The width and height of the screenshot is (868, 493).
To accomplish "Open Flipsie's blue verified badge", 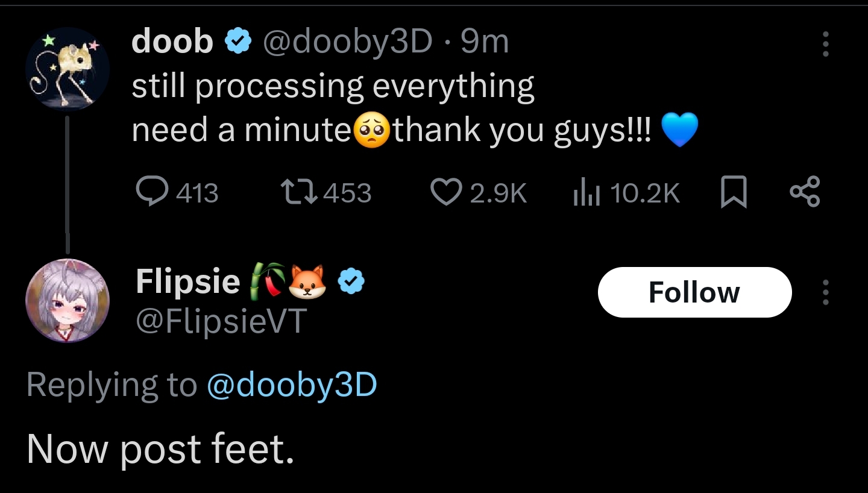I will point(350,281).
